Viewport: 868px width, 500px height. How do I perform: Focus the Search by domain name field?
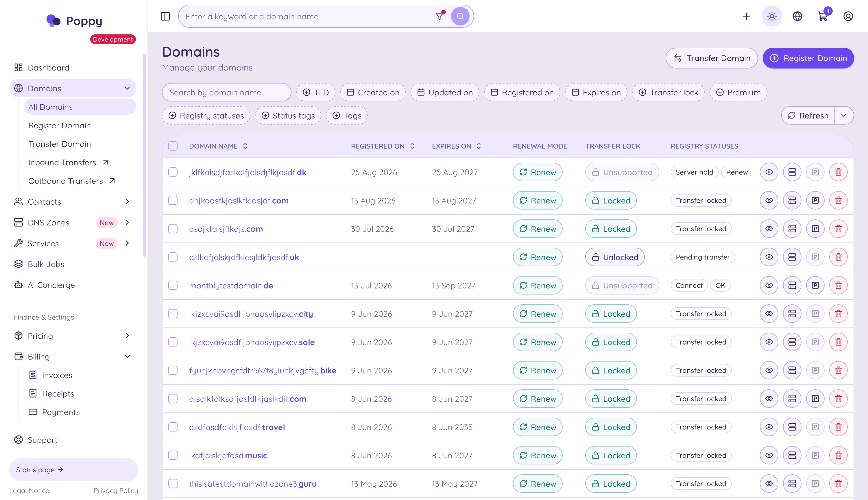226,92
